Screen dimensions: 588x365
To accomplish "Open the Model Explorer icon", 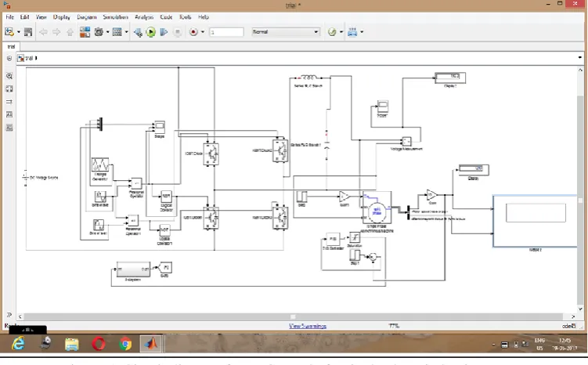I will pyautogui.click(x=117, y=32).
